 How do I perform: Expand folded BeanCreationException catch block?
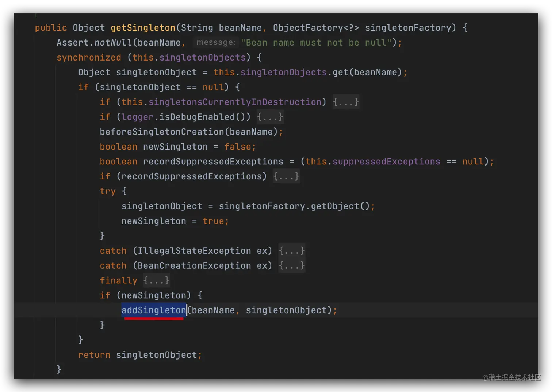[292, 265]
